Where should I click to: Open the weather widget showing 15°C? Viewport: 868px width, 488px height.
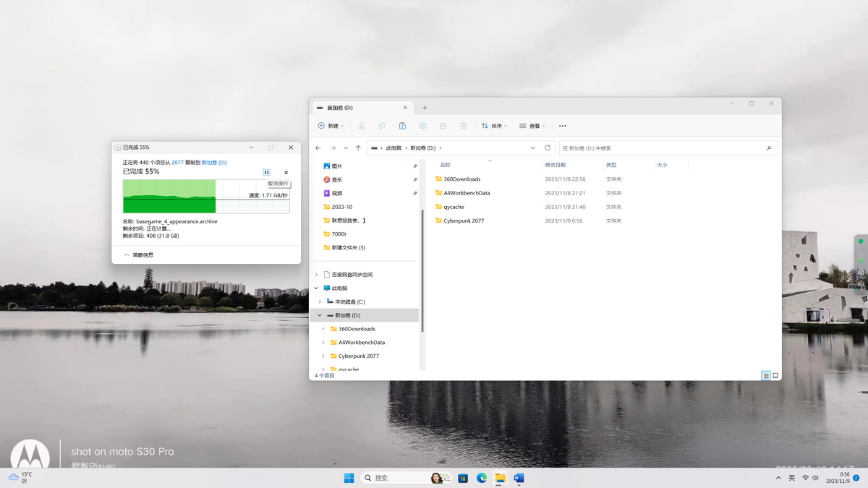tap(20, 477)
